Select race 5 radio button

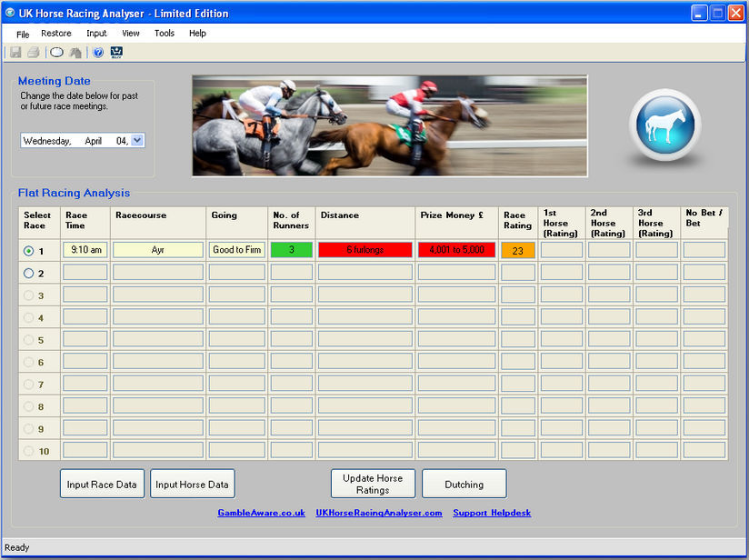[26, 339]
